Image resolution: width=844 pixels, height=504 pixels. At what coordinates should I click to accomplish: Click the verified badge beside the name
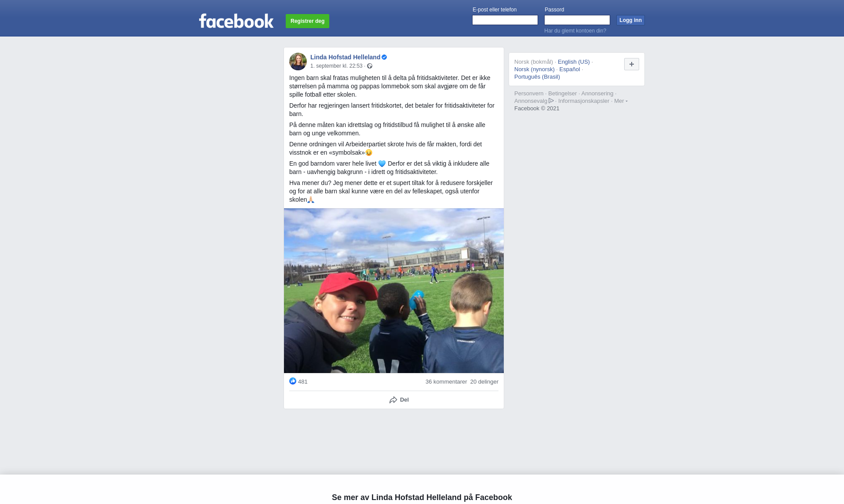384,57
